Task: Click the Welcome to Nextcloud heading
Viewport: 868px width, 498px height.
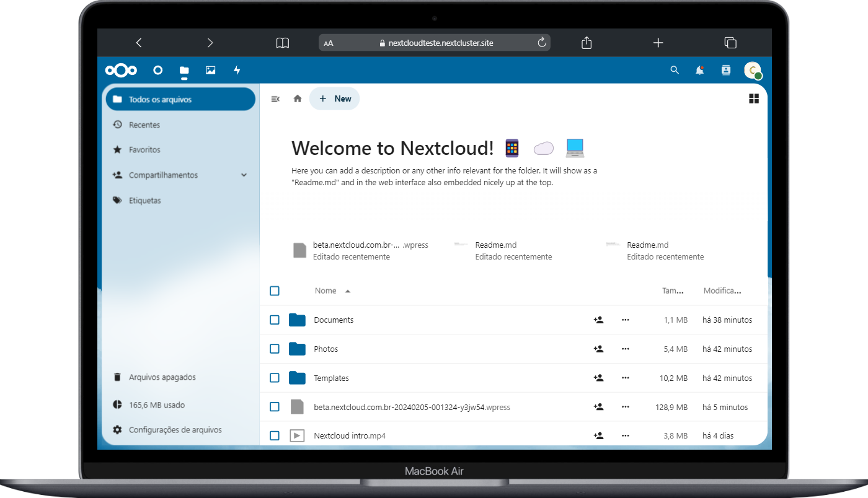Action: pyautogui.click(x=392, y=148)
